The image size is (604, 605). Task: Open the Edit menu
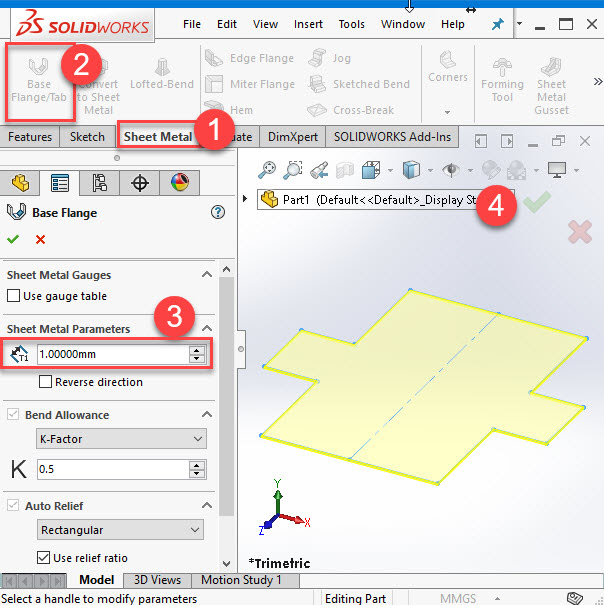(x=227, y=24)
